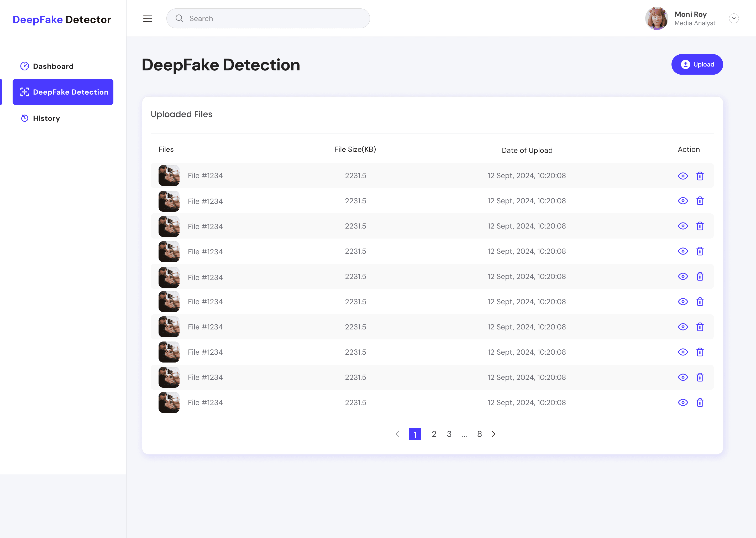Click the fifth file row thumbnail
The width and height of the screenshot is (756, 538).
pyautogui.click(x=169, y=277)
